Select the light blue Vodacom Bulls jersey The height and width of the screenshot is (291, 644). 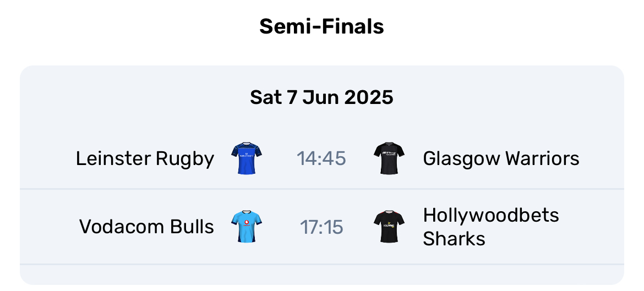(x=247, y=227)
